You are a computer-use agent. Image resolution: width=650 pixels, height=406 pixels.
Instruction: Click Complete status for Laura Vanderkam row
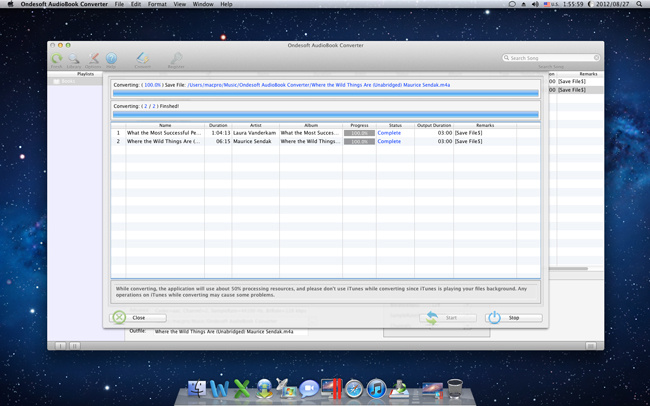389,133
